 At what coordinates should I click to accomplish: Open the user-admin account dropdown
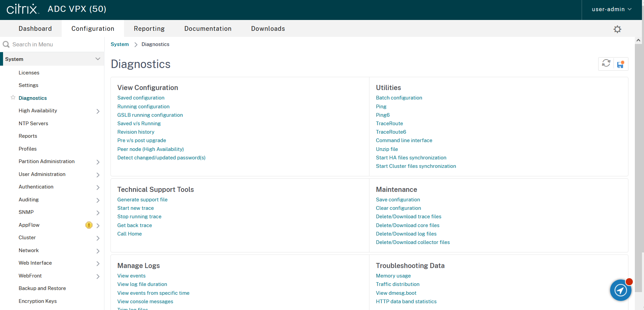click(x=611, y=9)
